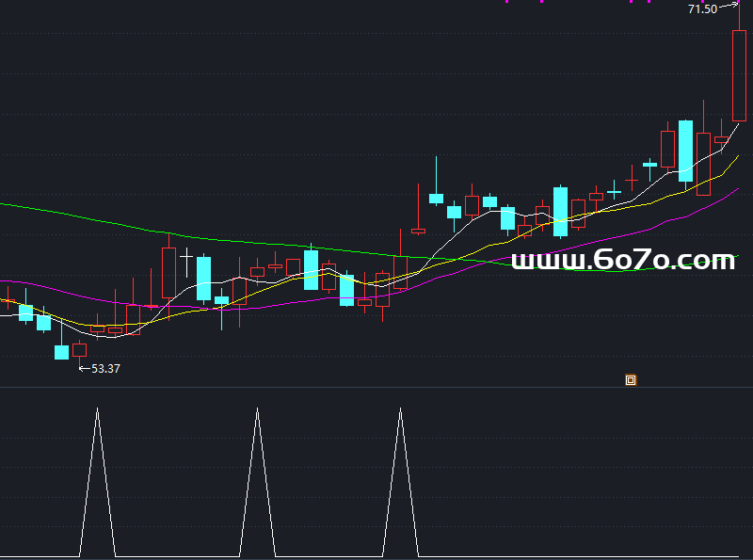Select the green moving average line at left edge
Screen dimensions: 753x560
click(9, 204)
